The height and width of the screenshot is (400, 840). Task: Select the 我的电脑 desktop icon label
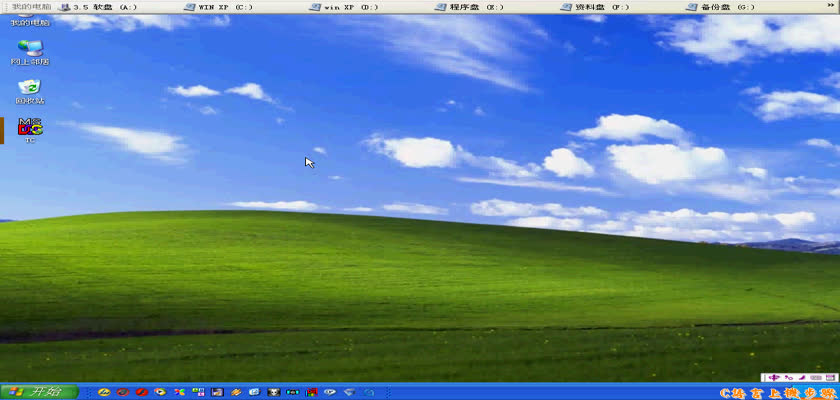(30, 22)
